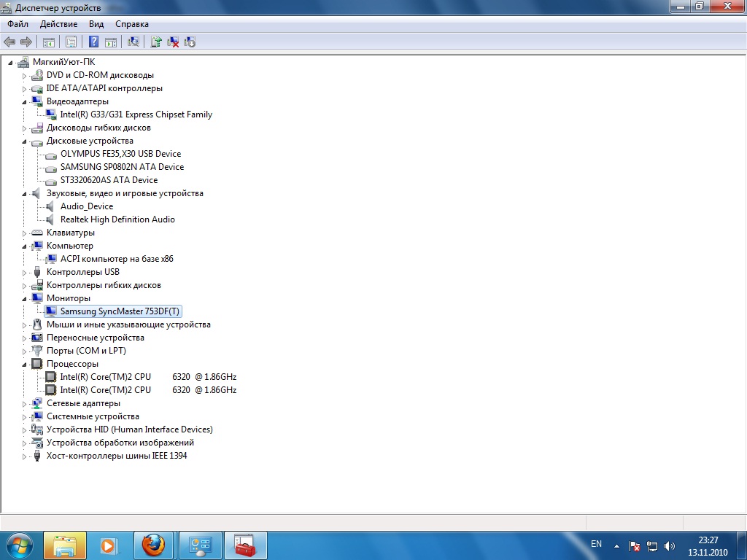Select the IEEE 1394 host controller icon
This screenshot has height=560, width=747.
coord(37,456)
